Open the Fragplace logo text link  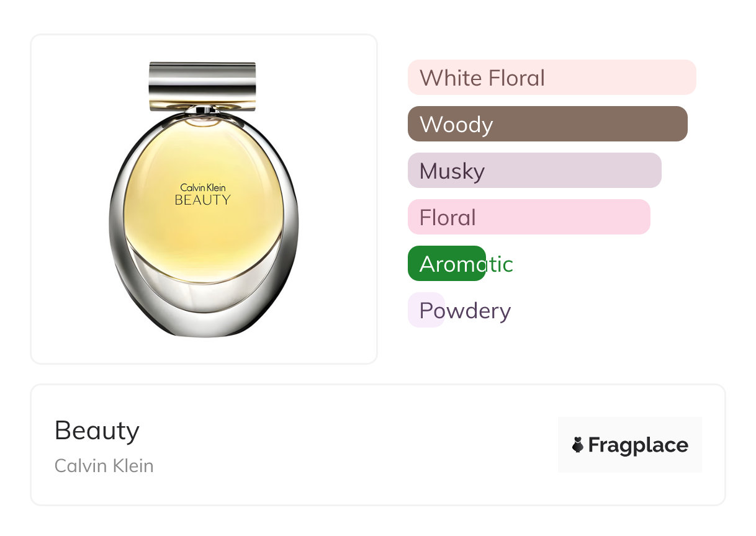click(637, 445)
